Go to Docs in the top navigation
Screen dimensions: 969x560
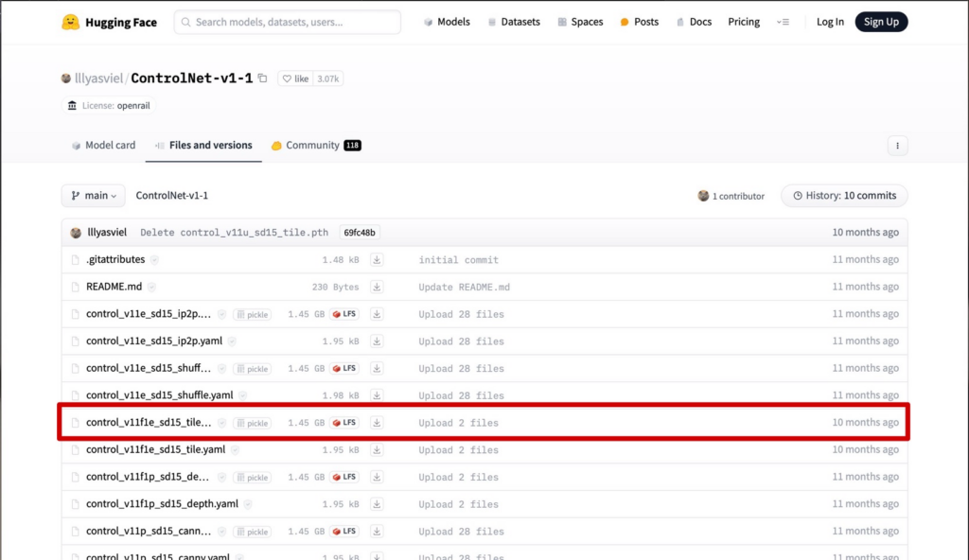tap(694, 22)
